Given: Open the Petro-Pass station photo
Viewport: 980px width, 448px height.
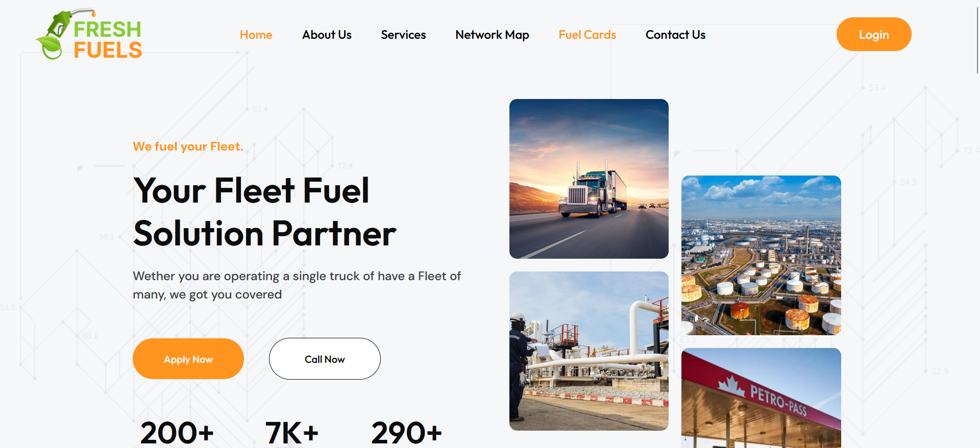Looking at the screenshot, I should (x=761, y=398).
